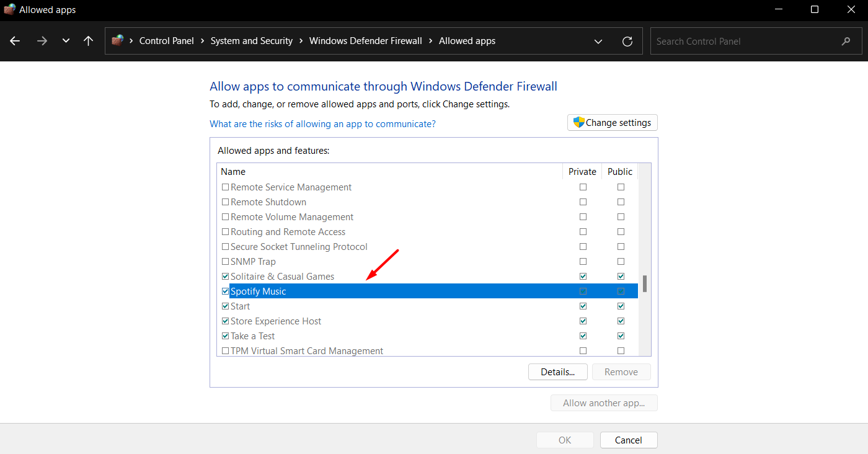868x454 pixels.
Task: Expand chevron before Control Panel breadcrumb
Action: (131, 41)
